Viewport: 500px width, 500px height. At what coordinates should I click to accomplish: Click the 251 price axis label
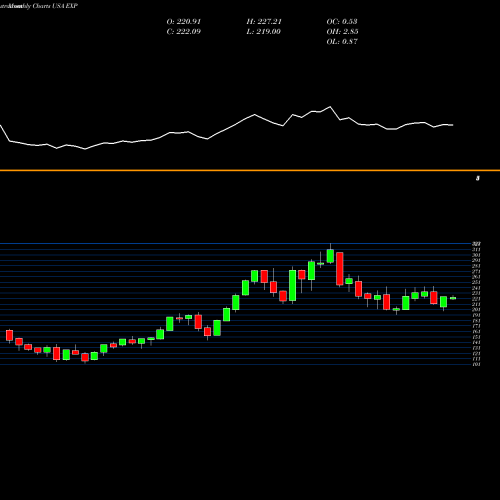click(x=476, y=282)
